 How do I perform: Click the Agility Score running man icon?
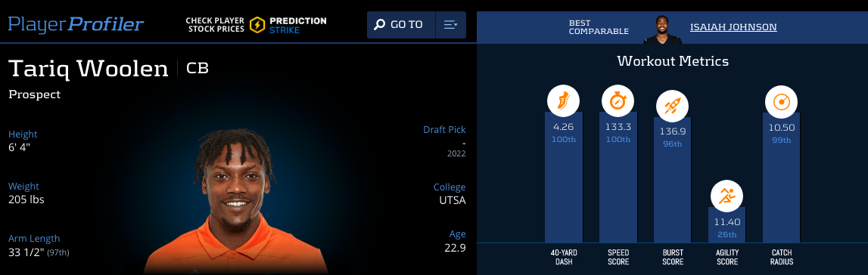coord(726,196)
